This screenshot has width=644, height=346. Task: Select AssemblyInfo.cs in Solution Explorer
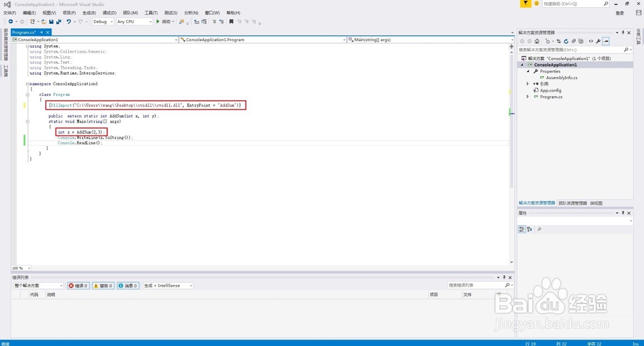pos(562,78)
